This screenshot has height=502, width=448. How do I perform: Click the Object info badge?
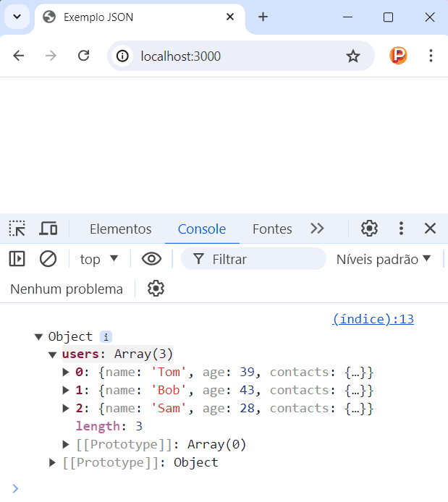106,337
